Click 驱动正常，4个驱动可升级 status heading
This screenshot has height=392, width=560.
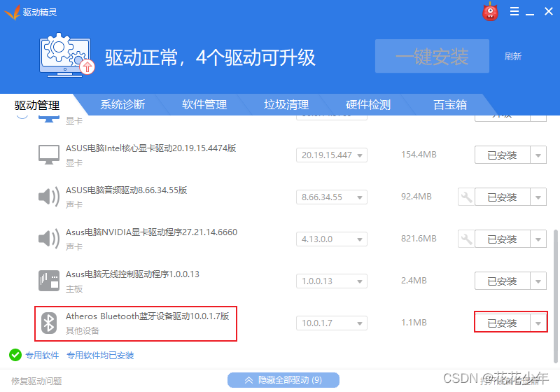210,57
